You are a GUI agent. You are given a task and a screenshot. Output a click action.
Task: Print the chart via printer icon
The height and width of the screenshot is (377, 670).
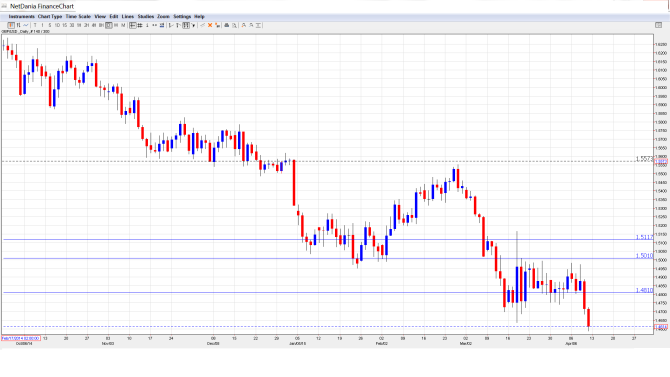(227, 26)
